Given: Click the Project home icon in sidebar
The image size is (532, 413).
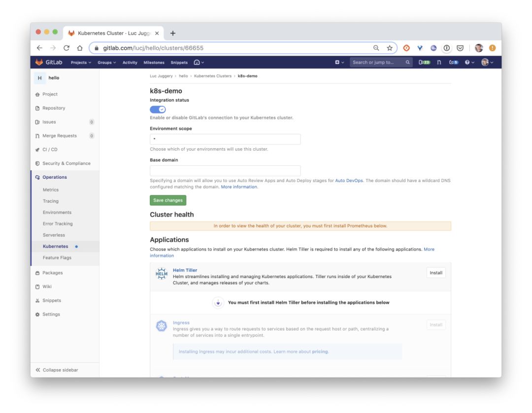Looking at the screenshot, I should click(37, 94).
